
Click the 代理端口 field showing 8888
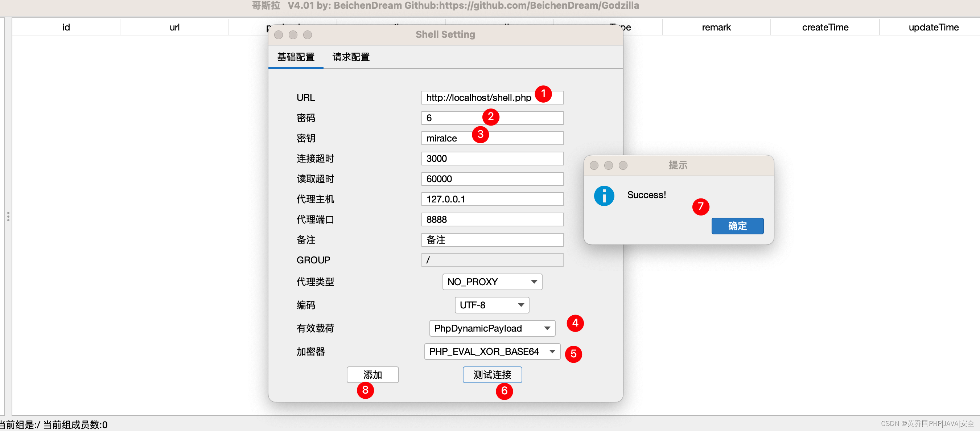pos(492,219)
